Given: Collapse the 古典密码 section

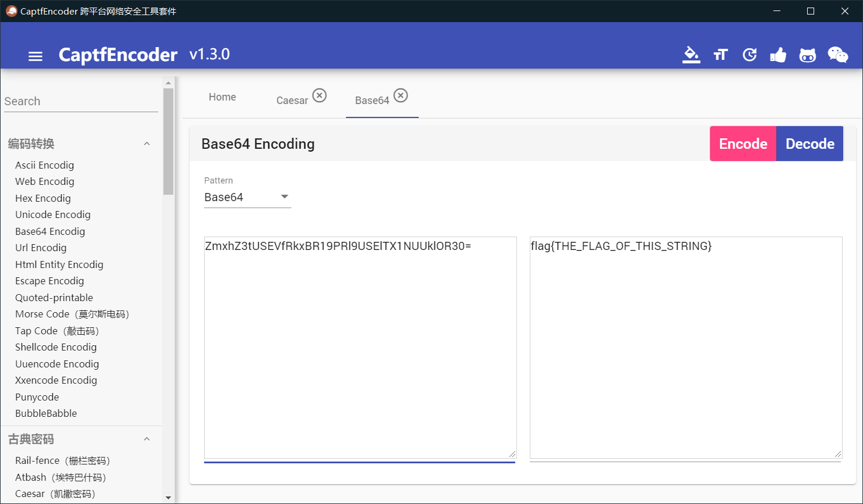Looking at the screenshot, I should point(147,439).
